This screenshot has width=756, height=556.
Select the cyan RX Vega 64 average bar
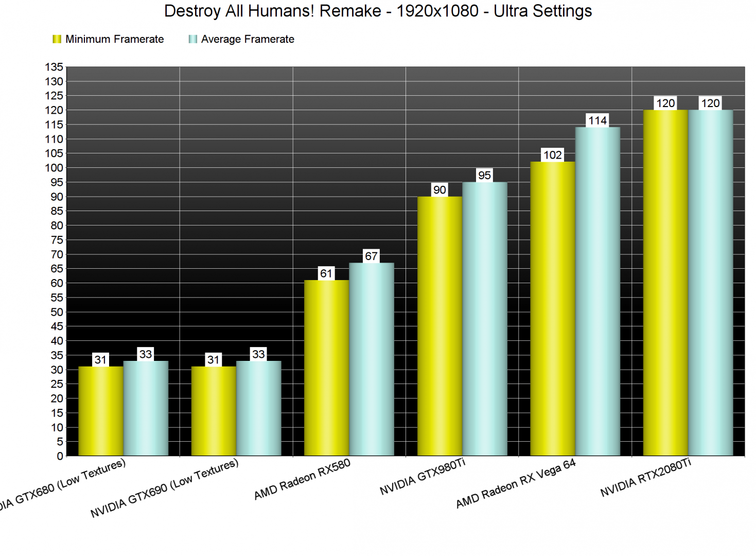(x=597, y=291)
